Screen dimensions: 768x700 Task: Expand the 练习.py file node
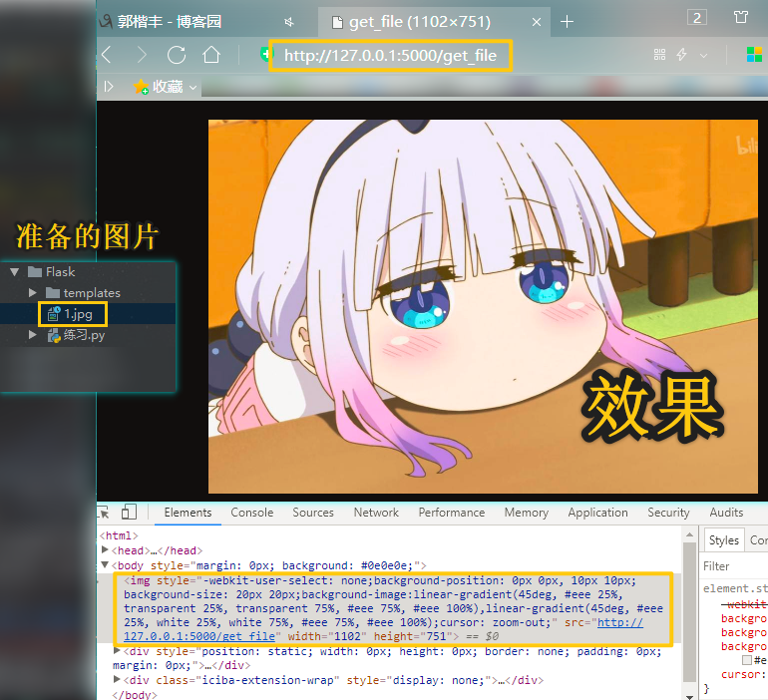point(32,335)
